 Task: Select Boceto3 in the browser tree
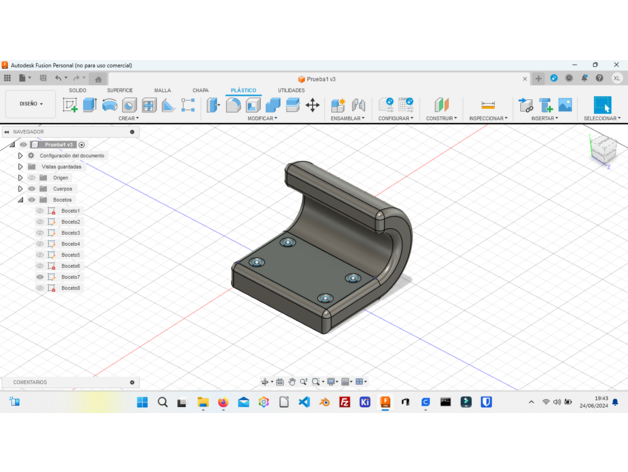point(70,233)
